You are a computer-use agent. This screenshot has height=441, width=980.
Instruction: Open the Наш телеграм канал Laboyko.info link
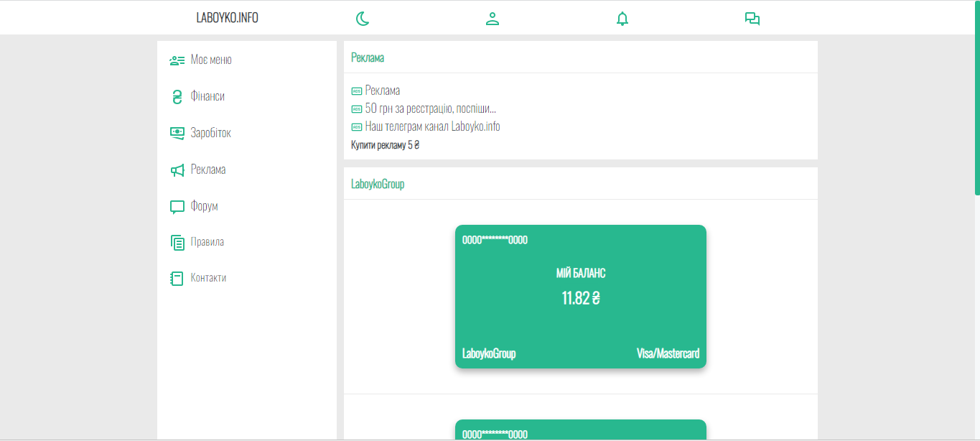coord(432,126)
